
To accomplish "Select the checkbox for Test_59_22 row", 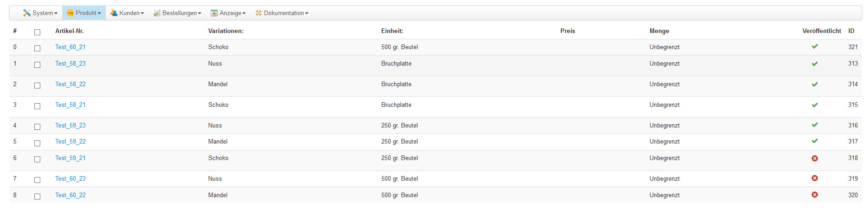I will point(37,143).
